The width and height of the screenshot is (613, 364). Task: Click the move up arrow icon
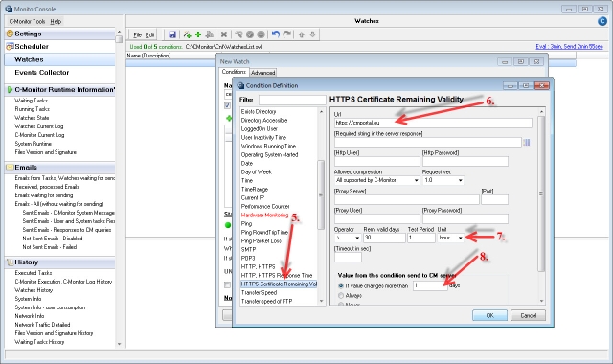(301, 34)
